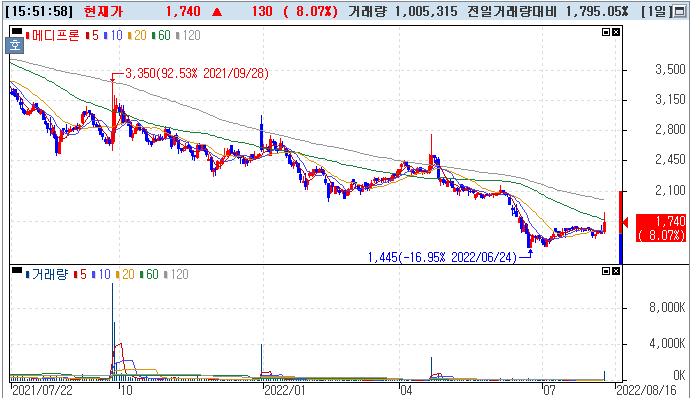Click the 2,450 price axis label
This screenshot has height=398, width=691.
tap(670, 160)
